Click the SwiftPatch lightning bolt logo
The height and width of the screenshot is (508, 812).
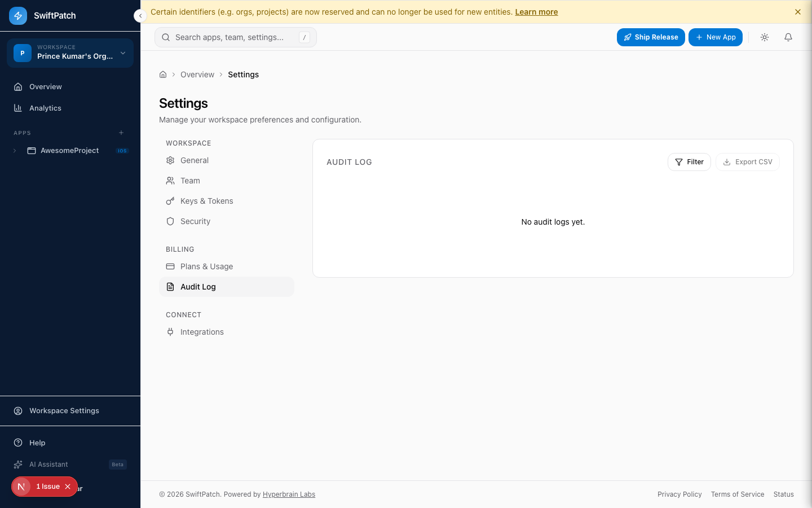(x=18, y=16)
